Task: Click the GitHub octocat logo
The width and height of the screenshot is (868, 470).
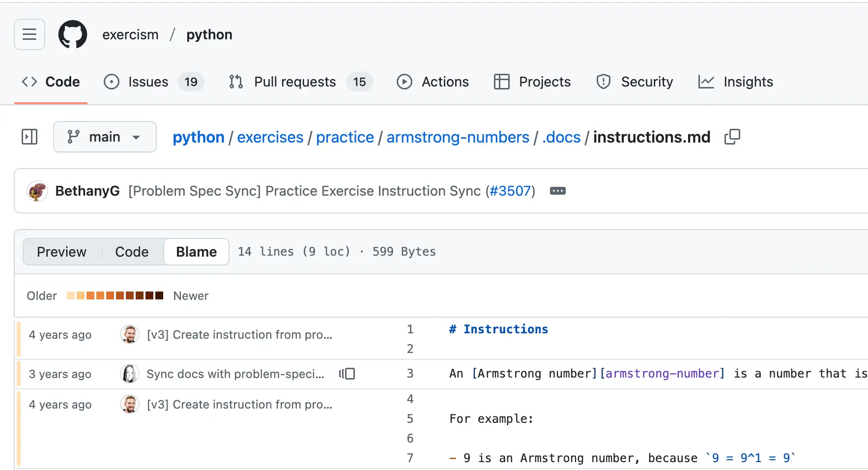Action: [x=73, y=34]
